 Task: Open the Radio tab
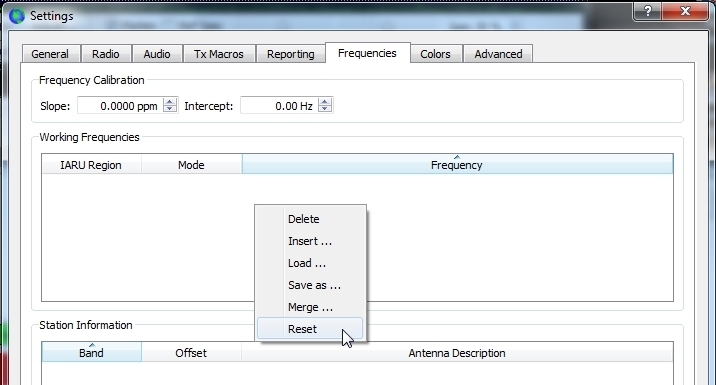pyautogui.click(x=106, y=54)
